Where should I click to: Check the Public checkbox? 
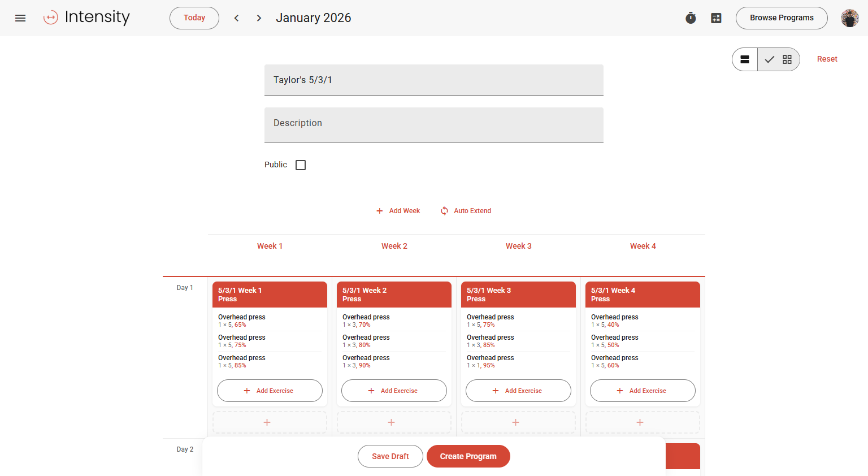tap(301, 165)
